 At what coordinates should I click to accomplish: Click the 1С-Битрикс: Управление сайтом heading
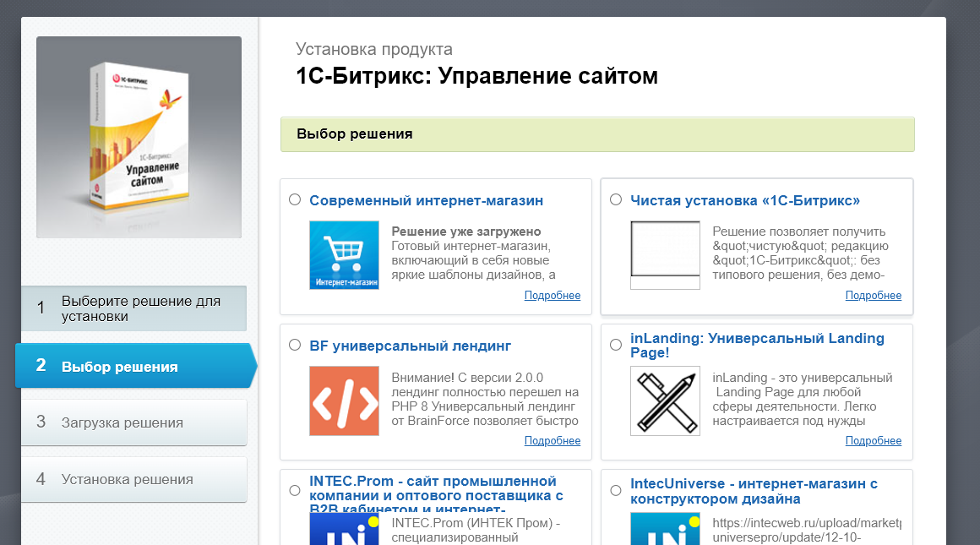[476, 76]
